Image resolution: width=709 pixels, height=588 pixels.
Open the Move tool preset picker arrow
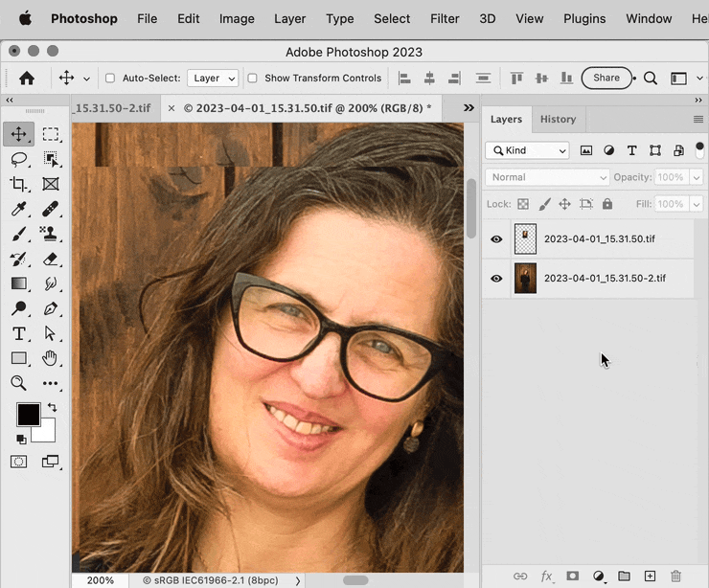point(86,79)
